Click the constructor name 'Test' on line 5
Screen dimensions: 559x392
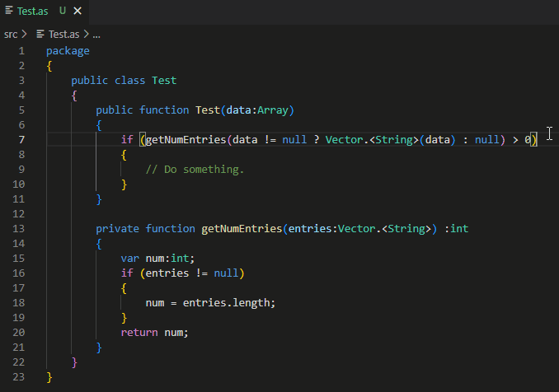coord(208,110)
